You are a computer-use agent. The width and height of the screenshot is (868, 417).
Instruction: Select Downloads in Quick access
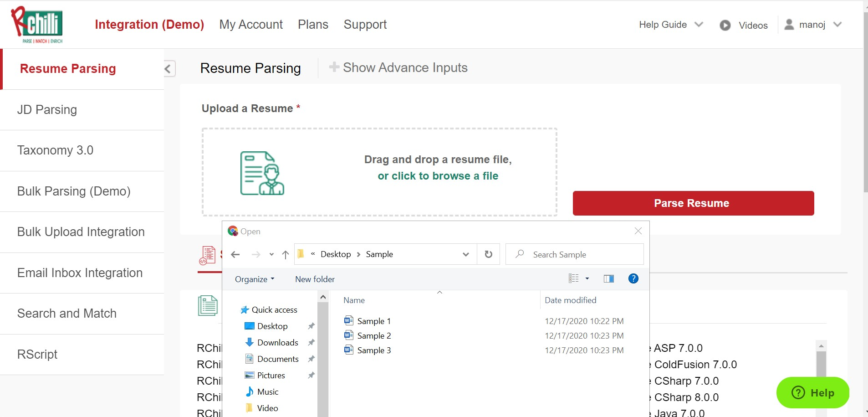coord(277,343)
